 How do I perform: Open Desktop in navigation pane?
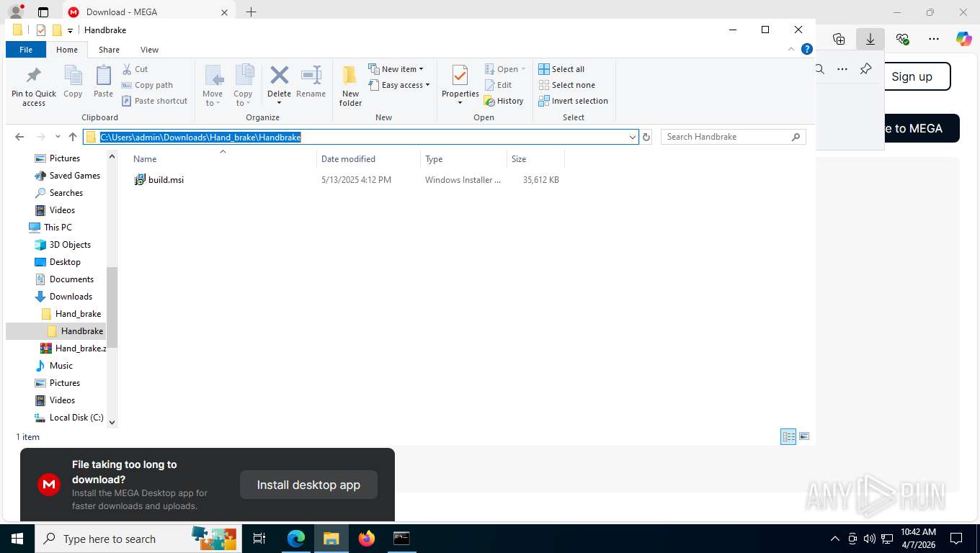(x=58, y=262)
